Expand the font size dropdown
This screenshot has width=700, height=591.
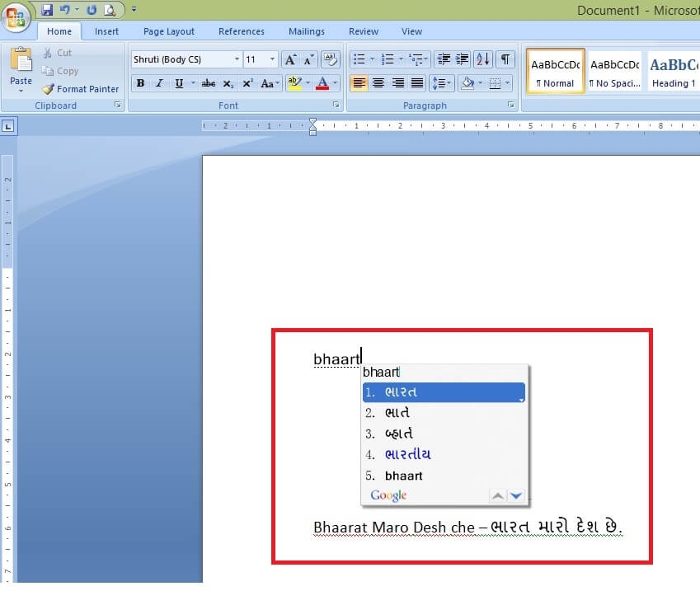[272, 59]
